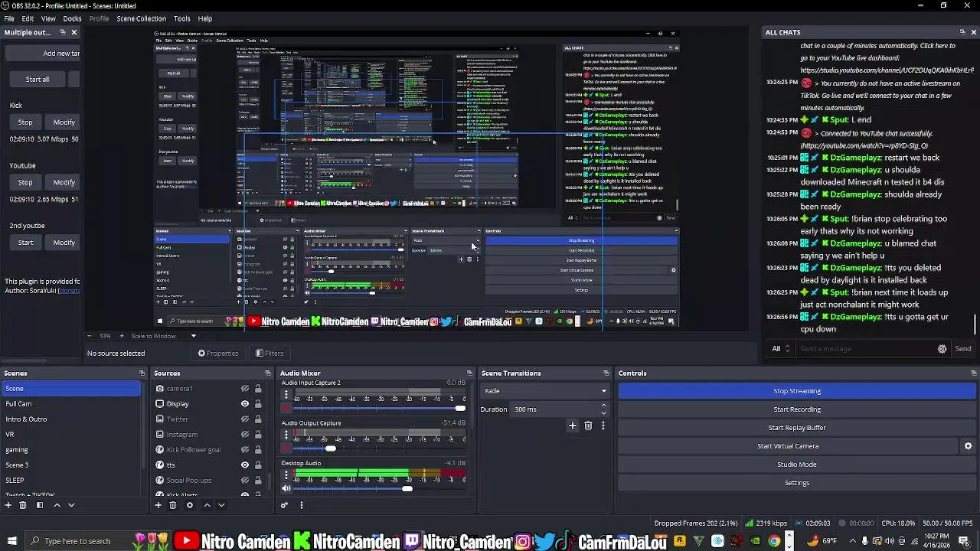The height and width of the screenshot is (551, 980).
Task: Click Start Recording button
Action: point(796,409)
